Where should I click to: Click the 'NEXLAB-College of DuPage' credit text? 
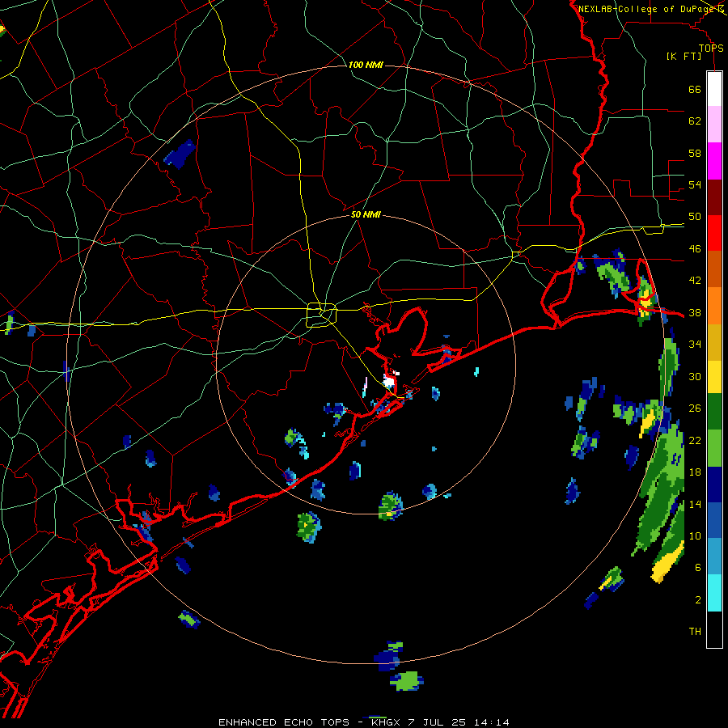[647, 9]
